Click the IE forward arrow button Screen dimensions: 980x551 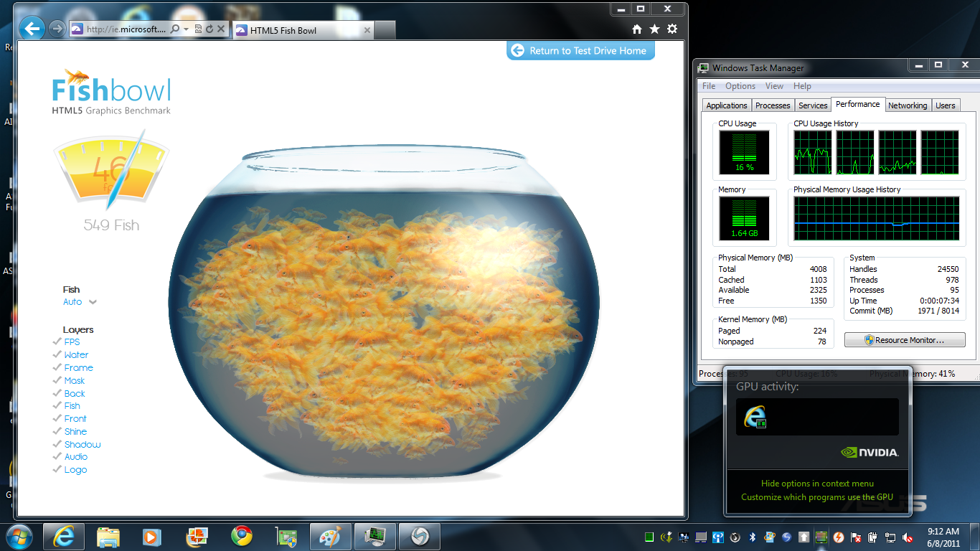[57, 29]
